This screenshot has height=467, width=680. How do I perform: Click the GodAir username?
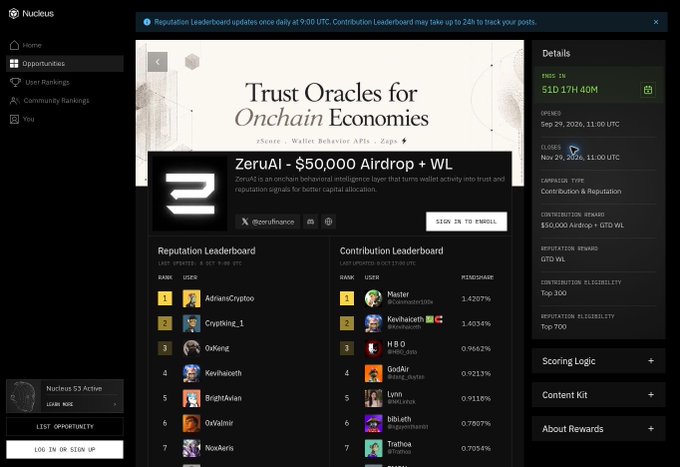(x=398, y=369)
